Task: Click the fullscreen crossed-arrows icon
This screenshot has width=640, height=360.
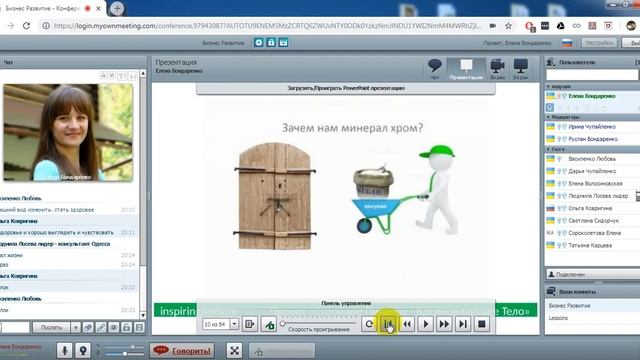Action: tap(234, 350)
